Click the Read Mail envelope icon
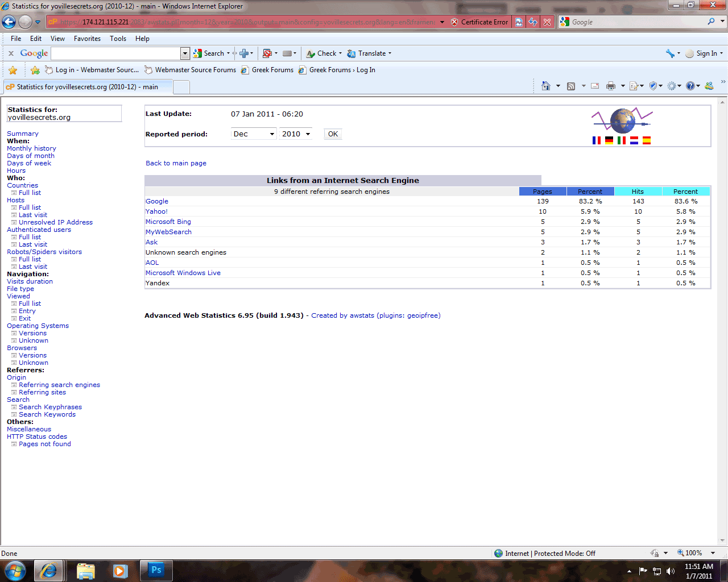The height and width of the screenshot is (582, 728). point(595,86)
